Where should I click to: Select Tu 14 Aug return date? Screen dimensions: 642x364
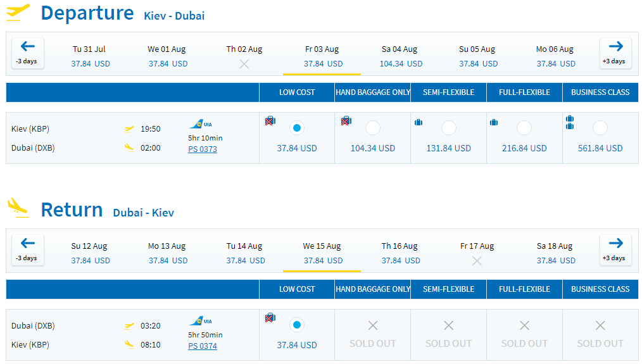click(x=245, y=253)
